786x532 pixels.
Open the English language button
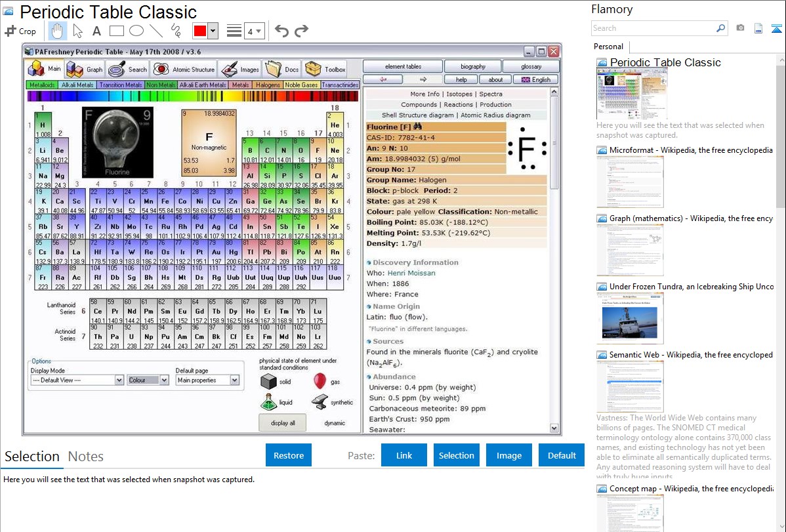pyautogui.click(x=536, y=80)
